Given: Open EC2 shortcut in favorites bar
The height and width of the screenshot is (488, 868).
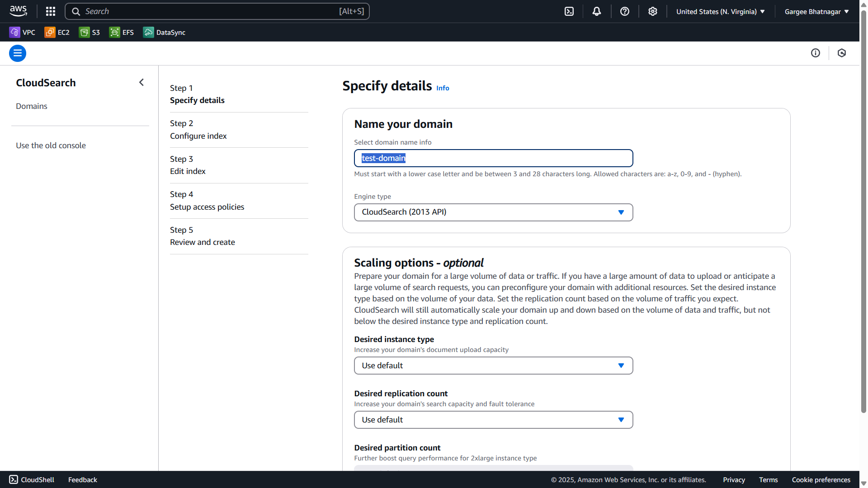Looking at the screenshot, I should pyautogui.click(x=57, y=32).
